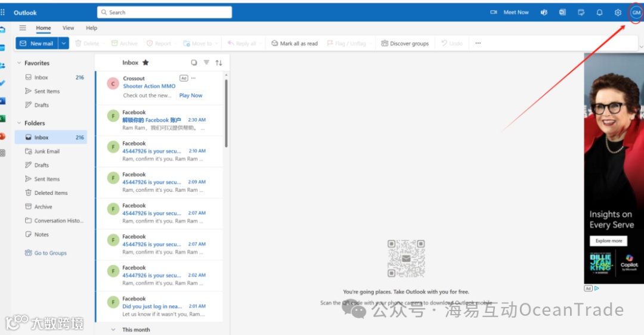Open the Facebook email received 2:02 AM
644x335 pixels.
click(x=159, y=275)
